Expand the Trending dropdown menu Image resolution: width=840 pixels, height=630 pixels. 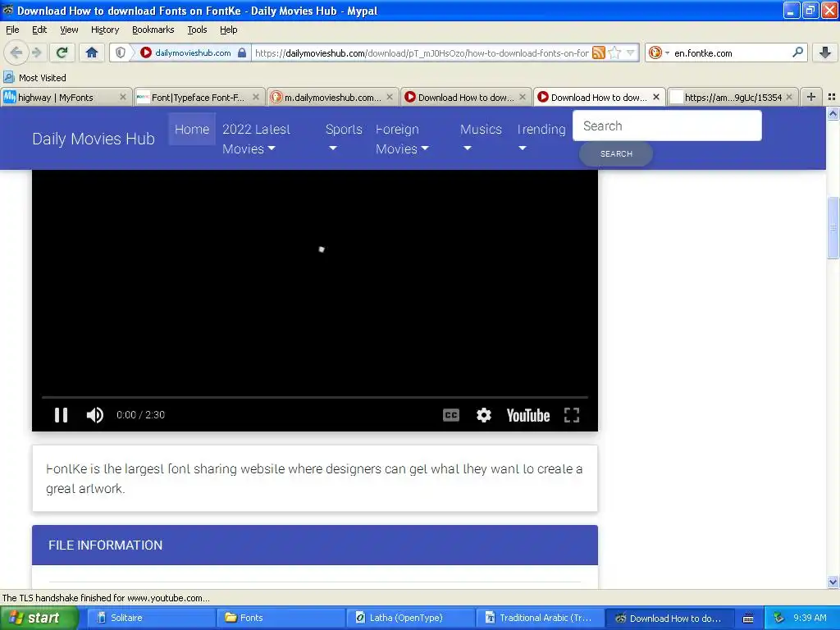(541, 138)
